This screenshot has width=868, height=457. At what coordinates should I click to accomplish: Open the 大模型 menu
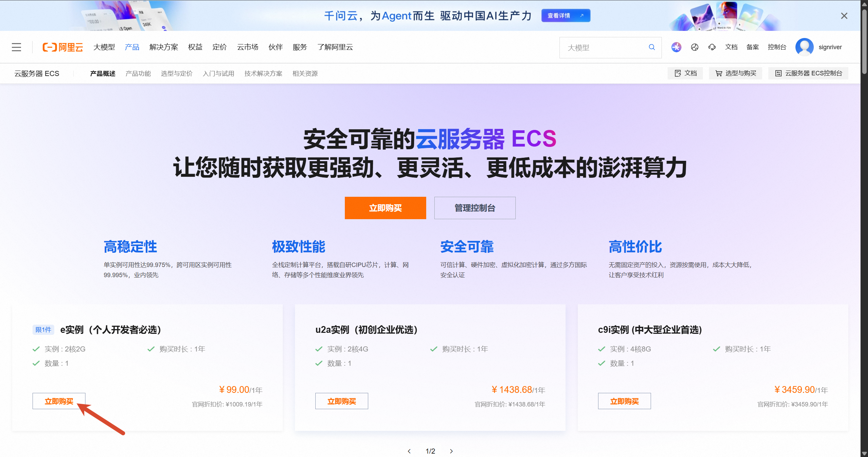pos(104,47)
